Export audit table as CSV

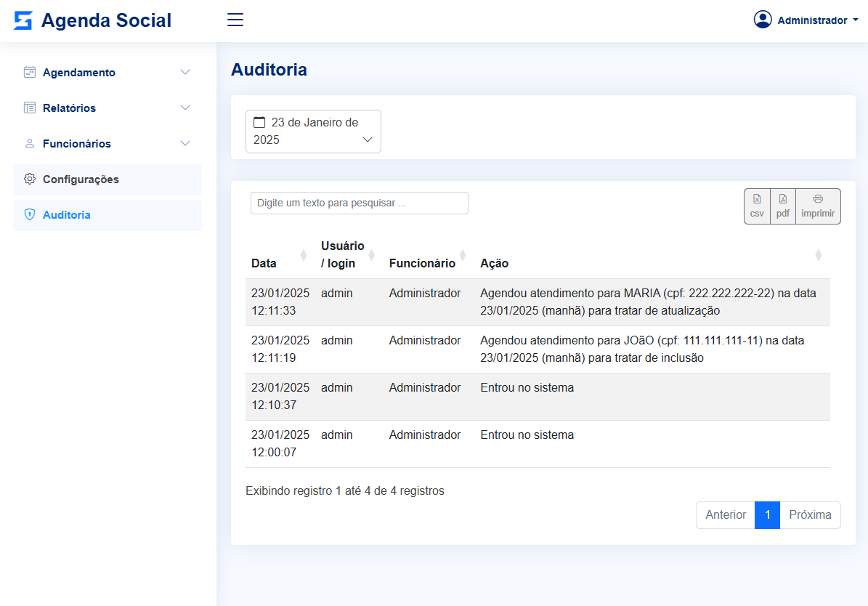(757, 206)
